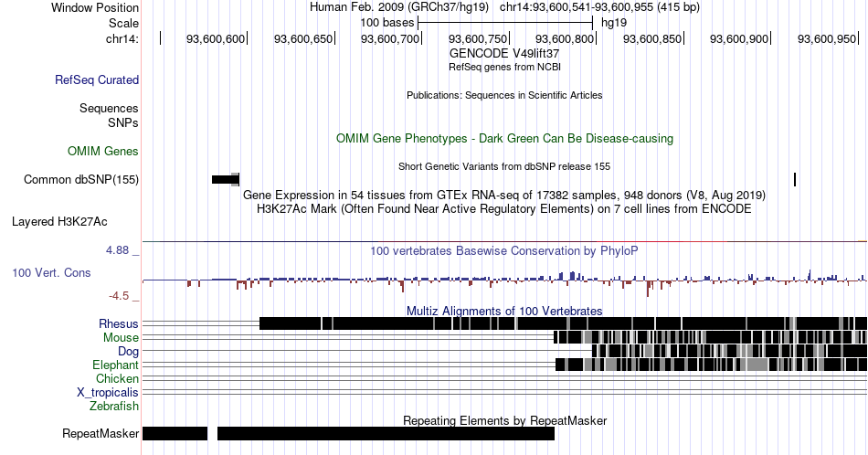Click the long RepeatMasker element block
This screenshot has height=455, width=868.
coord(386,433)
